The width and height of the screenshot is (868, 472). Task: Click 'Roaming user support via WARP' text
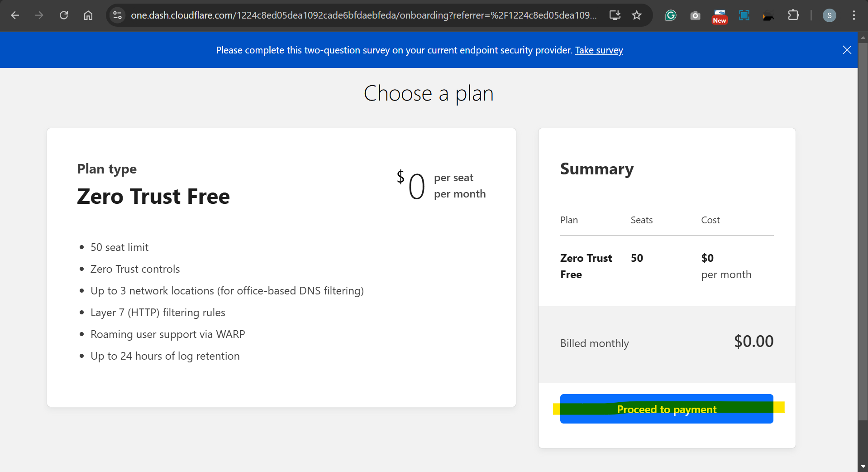pyautogui.click(x=168, y=334)
